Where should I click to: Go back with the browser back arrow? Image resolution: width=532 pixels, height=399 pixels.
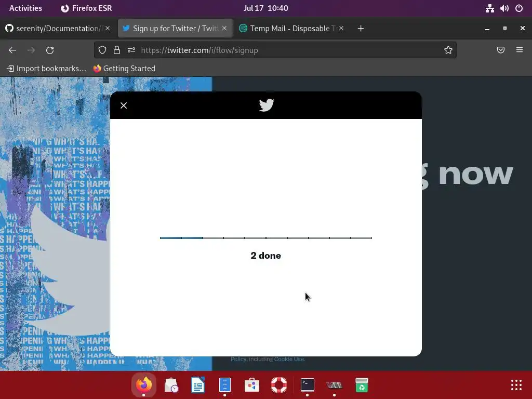(x=12, y=50)
